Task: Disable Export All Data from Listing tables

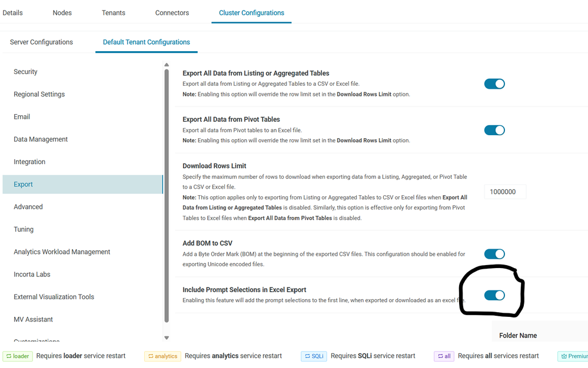Action: click(494, 84)
